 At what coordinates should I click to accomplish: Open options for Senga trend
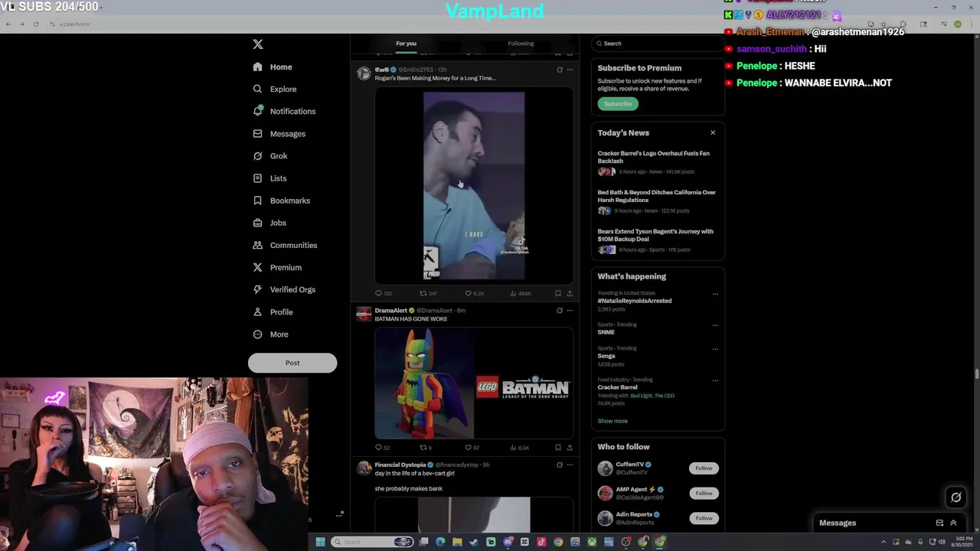tap(715, 349)
